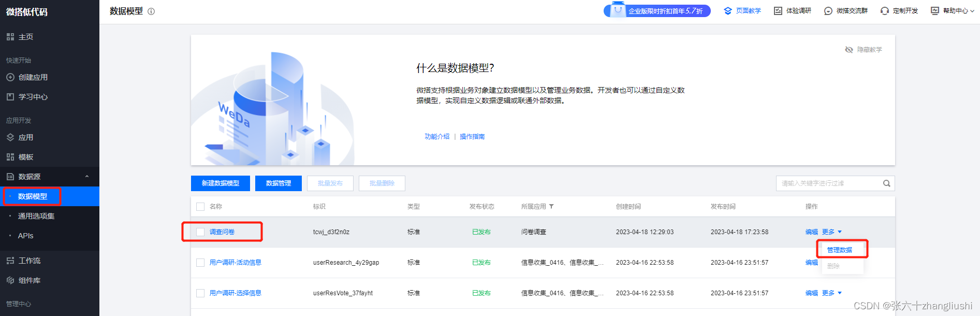
Task: Open 更多 dropdown for 用户调研-选择信息 row
Action: click(832, 293)
